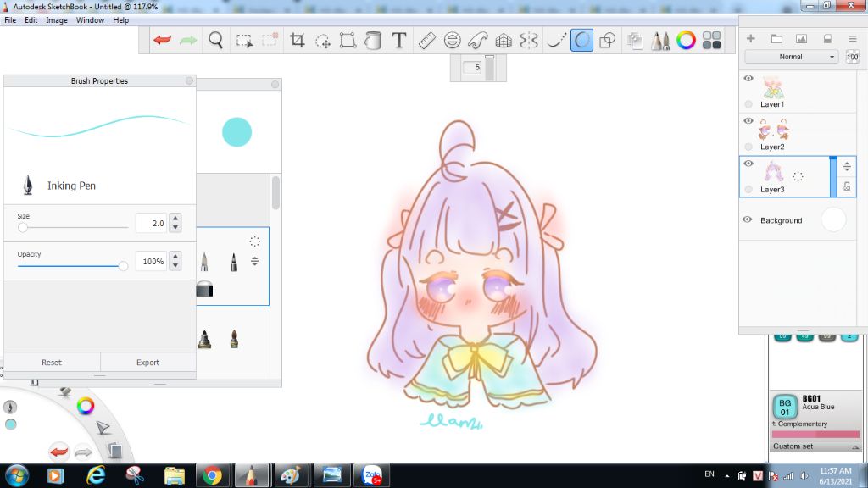Click the Undo arrow in the top toolbar
The height and width of the screenshot is (488, 868).
pyautogui.click(x=162, y=41)
